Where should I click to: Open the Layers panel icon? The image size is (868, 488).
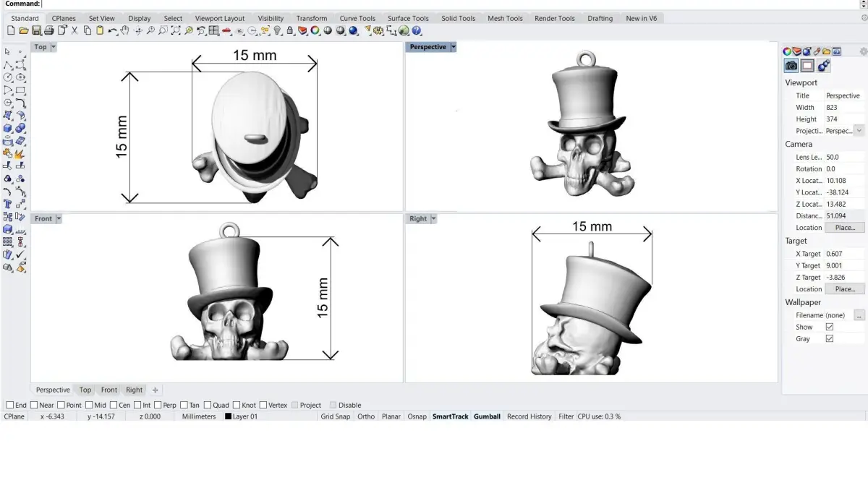click(797, 51)
